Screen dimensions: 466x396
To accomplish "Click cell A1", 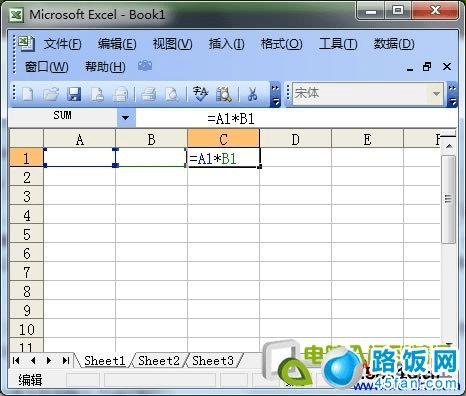I will point(79,157).
